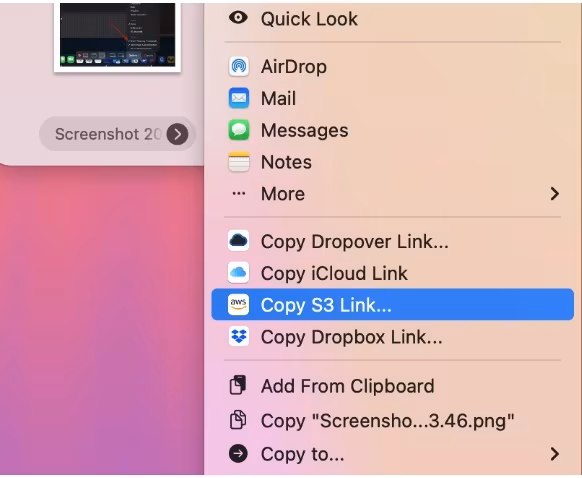Viewport: 582px width, 478px height.
Task: Click the More ellipsis icon
Action: click(x=238, y=193)
